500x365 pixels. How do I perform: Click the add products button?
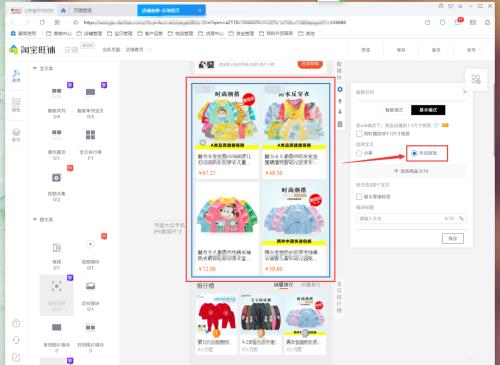point(411,171)
